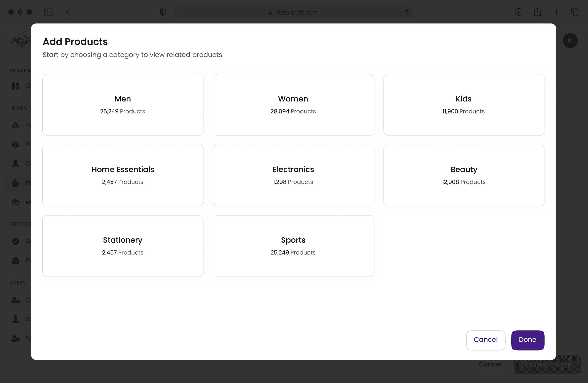Choose the Beauty category card
Screen dimensions: 588x383
464,175
